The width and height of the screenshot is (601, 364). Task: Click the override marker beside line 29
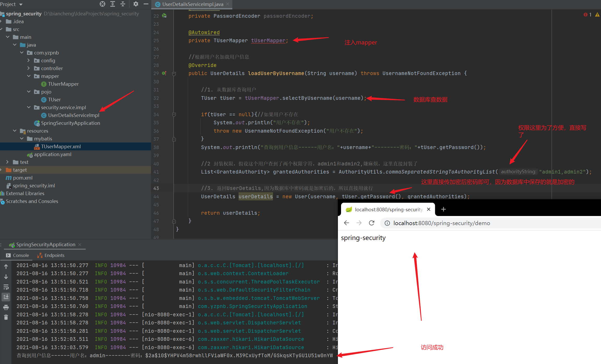(x=164, y=73)
